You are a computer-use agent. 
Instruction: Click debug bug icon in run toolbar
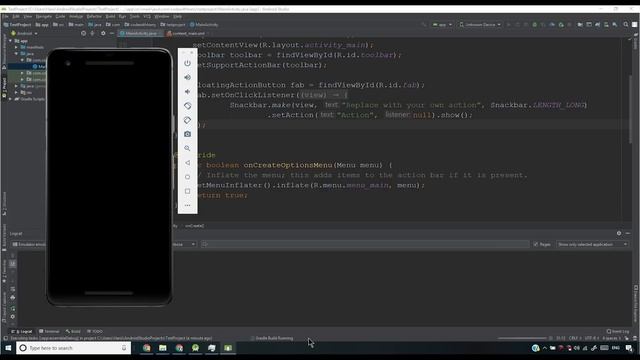pos(535,24)
